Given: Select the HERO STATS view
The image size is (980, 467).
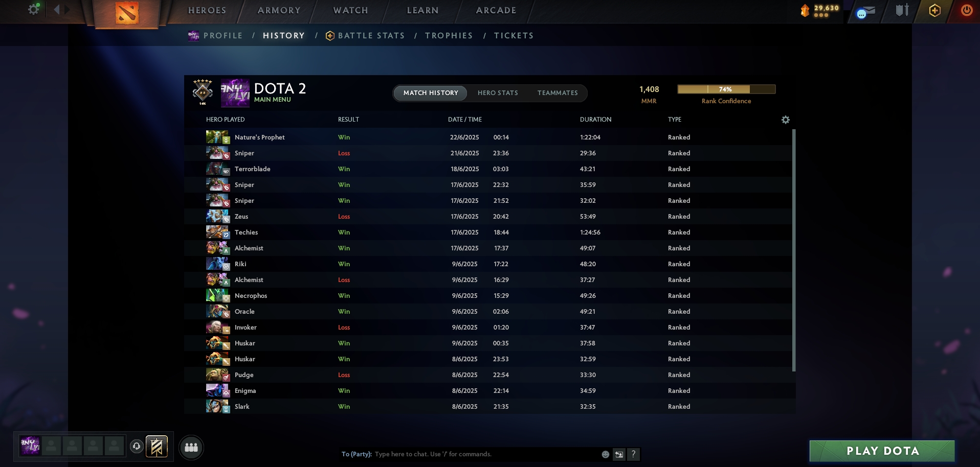Looking at the screenshot, I should tap(498, 92).
